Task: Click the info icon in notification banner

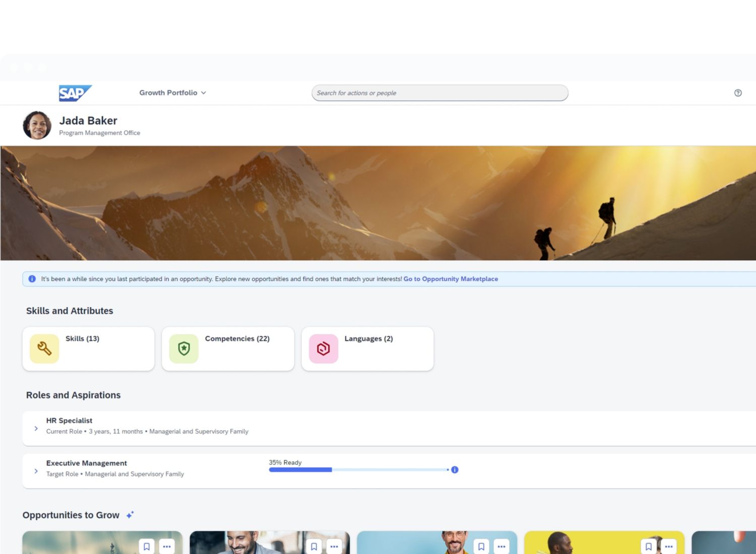Action: [x=32, y=279]
